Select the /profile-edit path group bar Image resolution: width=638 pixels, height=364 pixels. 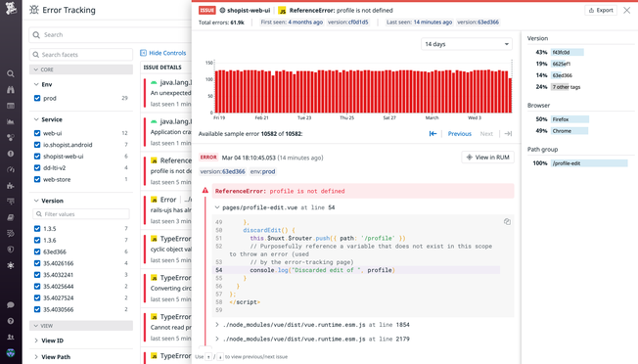pos(589,163)
